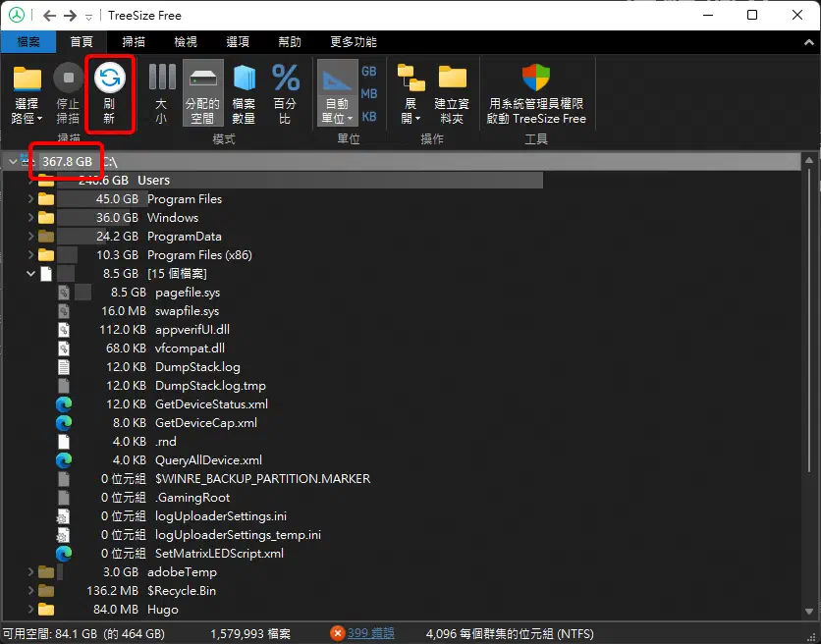Image resolution: width=821 pixels, height=644 pixels.
Task: Select the 百分比 (Percent) mode icon
Action: (x=285, y=79)
